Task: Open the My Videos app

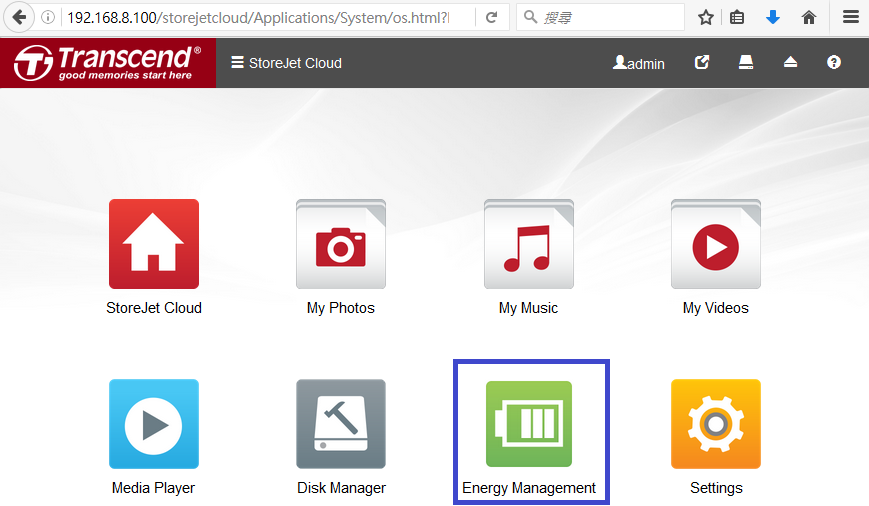Action: 715,244
